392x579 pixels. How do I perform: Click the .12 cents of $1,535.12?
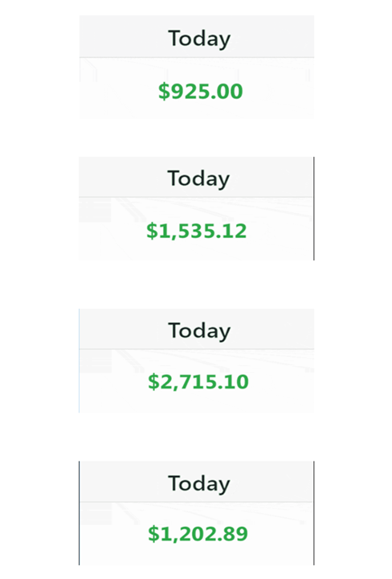pos(231,231)
